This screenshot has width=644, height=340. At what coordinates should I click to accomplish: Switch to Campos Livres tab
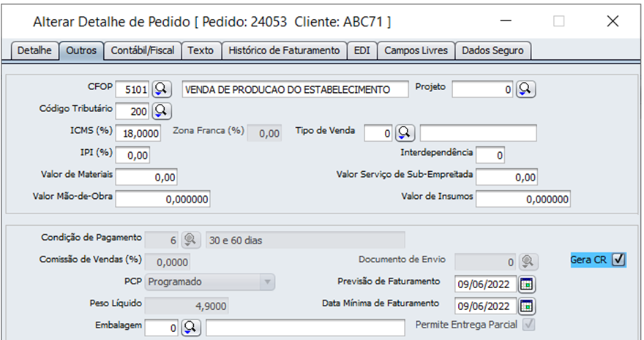click(416, 50)
